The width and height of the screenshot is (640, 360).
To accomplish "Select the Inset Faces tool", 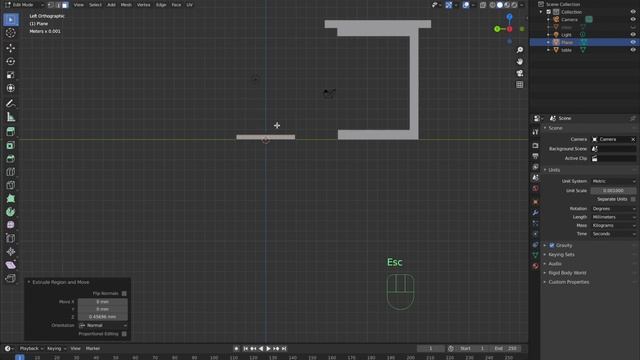I will tap(11, 145).
